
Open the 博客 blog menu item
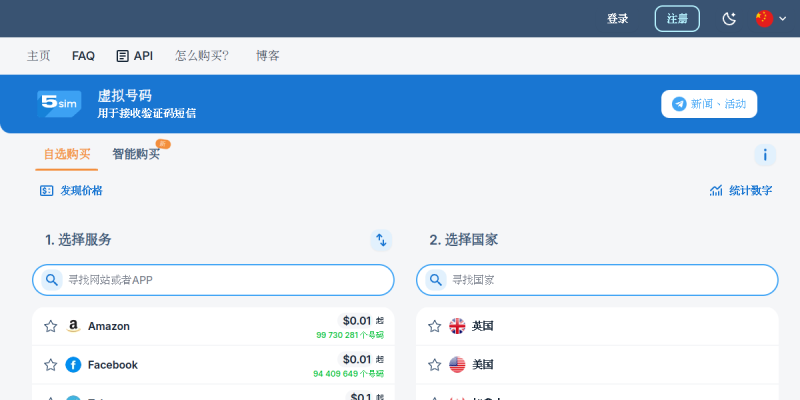tap(267, 56)
